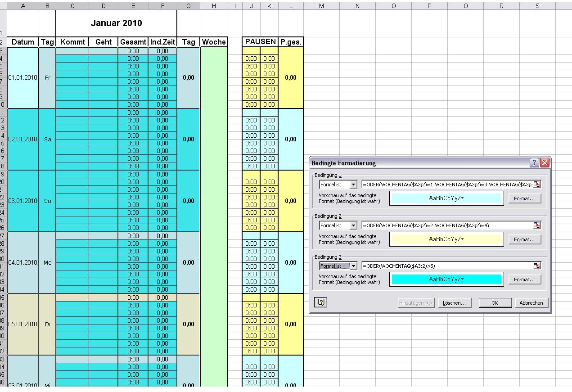Click the formula field containing WOCHENTAG($A3;2)>5
This screenshot has height=392, width=572.
(x=447, y=266)
